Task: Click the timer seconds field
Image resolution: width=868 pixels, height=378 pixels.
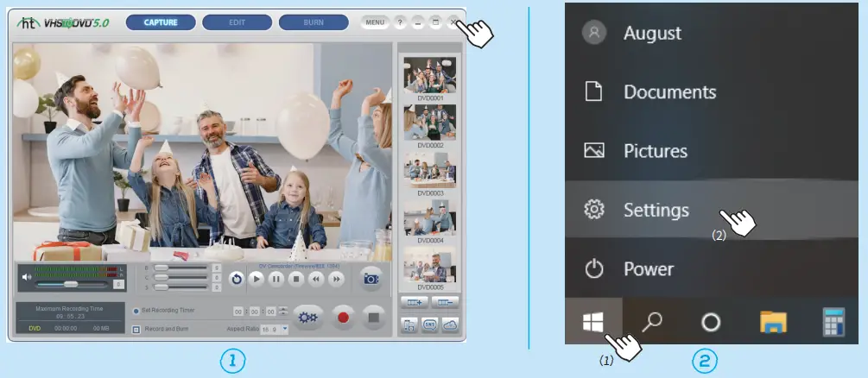Action: [270, 312]
